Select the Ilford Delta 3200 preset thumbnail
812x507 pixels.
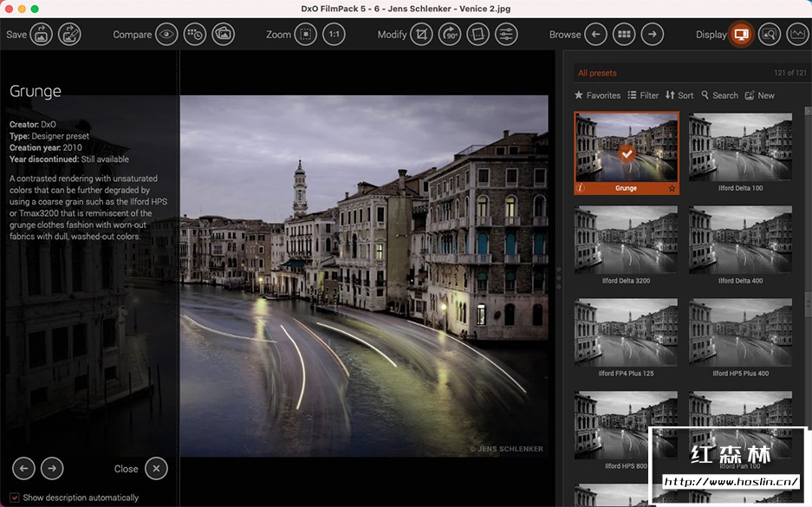(x=626, y=240)
